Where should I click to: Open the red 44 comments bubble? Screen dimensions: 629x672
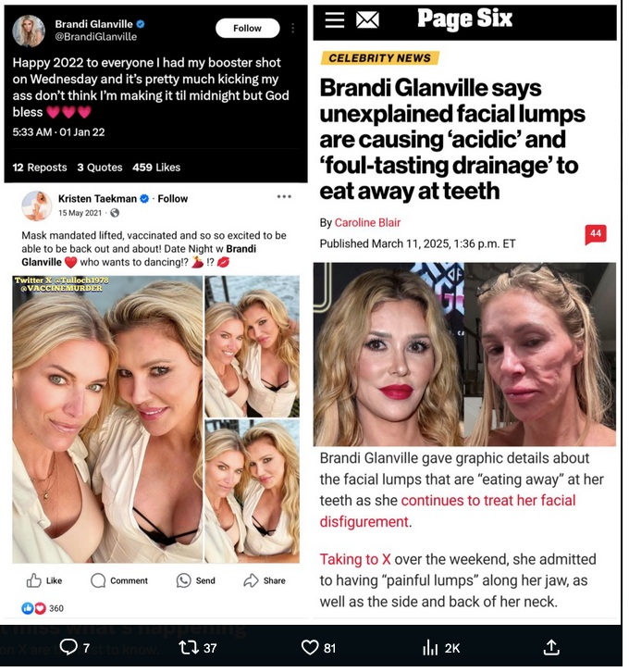(596, 234)
